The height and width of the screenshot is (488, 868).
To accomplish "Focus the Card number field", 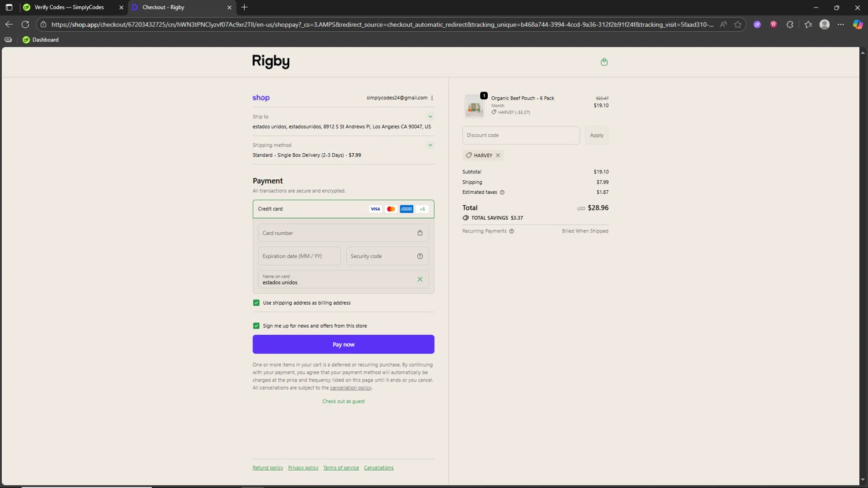I will pos(343,233).
